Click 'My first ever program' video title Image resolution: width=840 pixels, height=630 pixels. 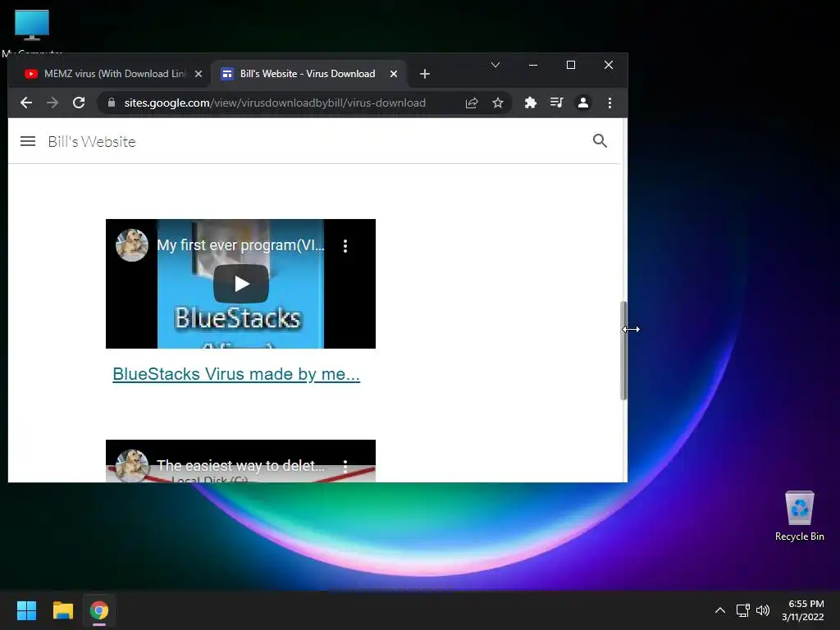pos(240,245)
